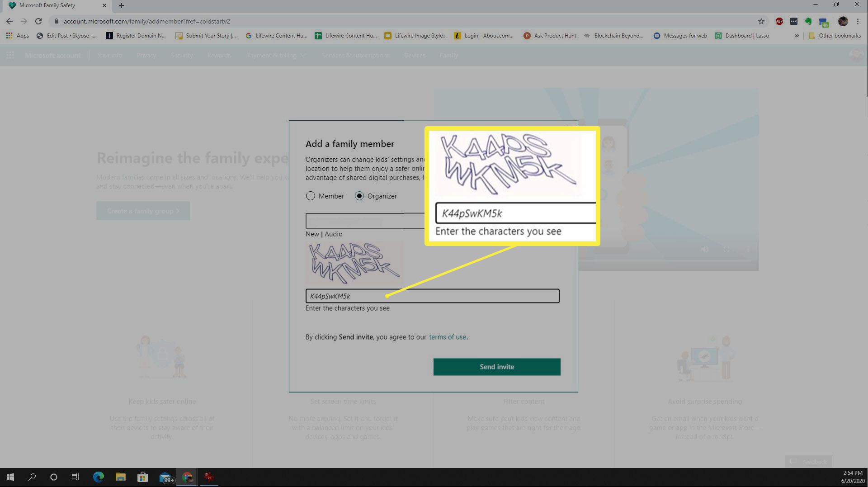Reload the page with refresh icon

click(38, 21)
